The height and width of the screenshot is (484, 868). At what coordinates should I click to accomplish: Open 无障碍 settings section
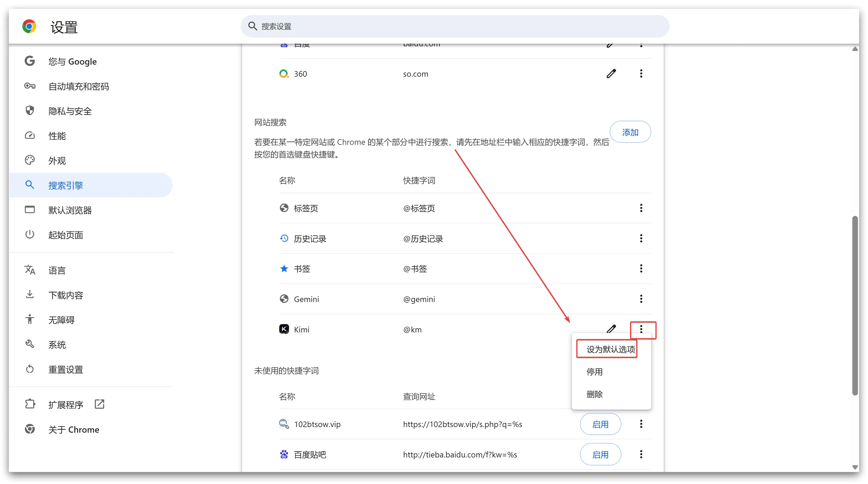(91, 319)
